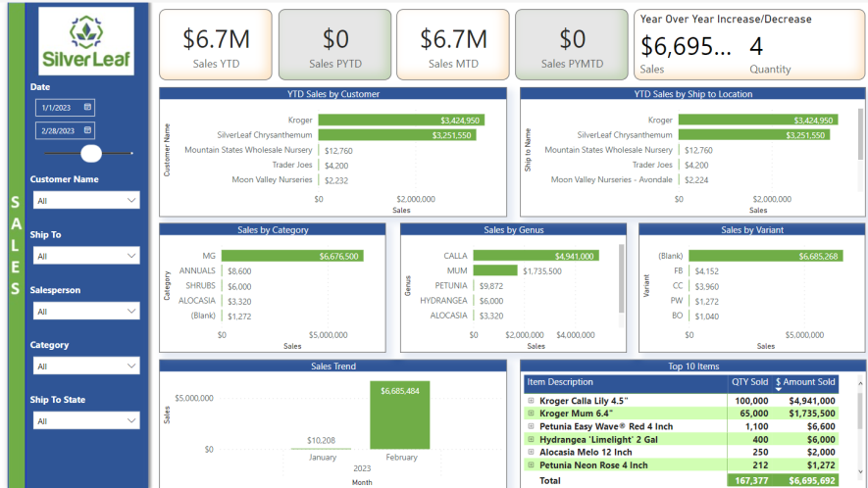This screenshot has width=868, height=488.
Task: Expand Petunia Easy Wave Red 4 Inch row
Action: tap(531, 426)
